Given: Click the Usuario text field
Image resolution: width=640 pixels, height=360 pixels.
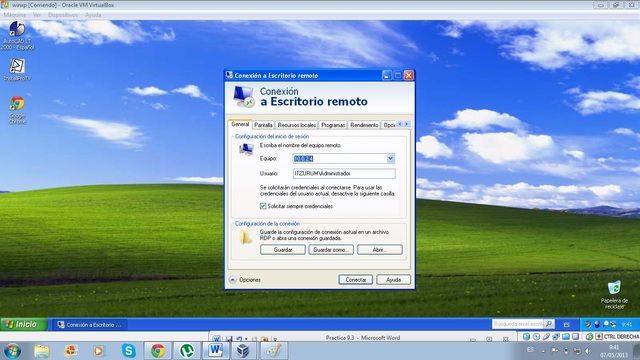Looking at the screenshot, I should click(x=344, y=173).
